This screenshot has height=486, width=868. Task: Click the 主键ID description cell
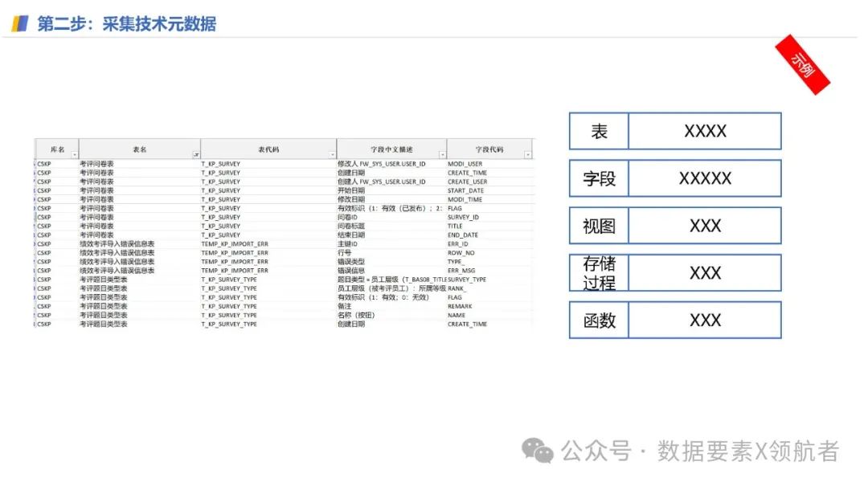pyautogui.click(x=392, y=243)
